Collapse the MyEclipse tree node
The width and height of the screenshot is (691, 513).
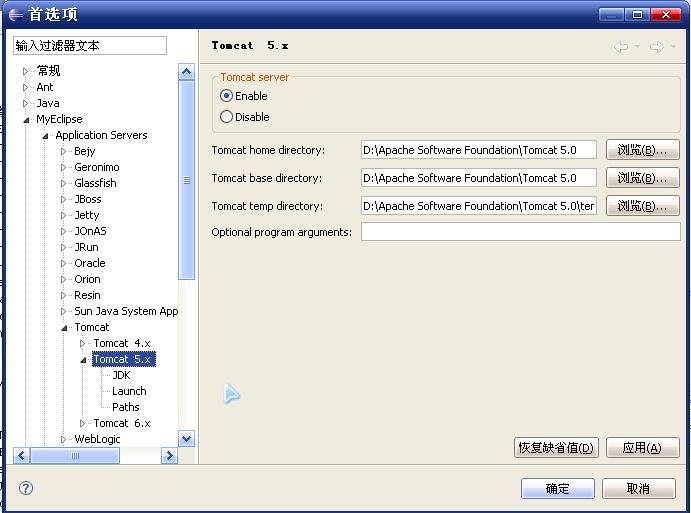26,120
